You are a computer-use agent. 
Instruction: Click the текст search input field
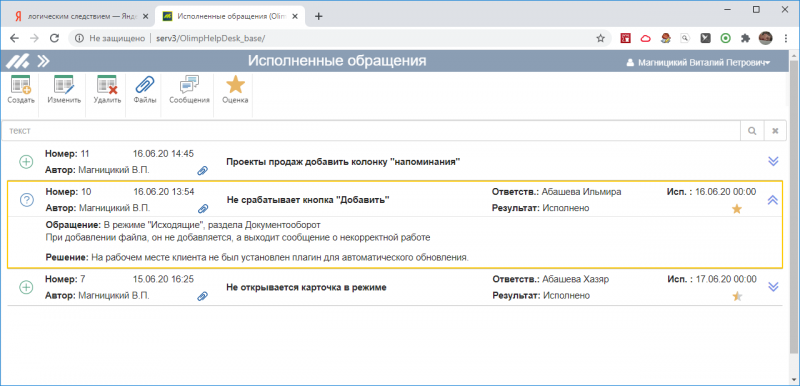pyautogui.click(x=371, y=131)
